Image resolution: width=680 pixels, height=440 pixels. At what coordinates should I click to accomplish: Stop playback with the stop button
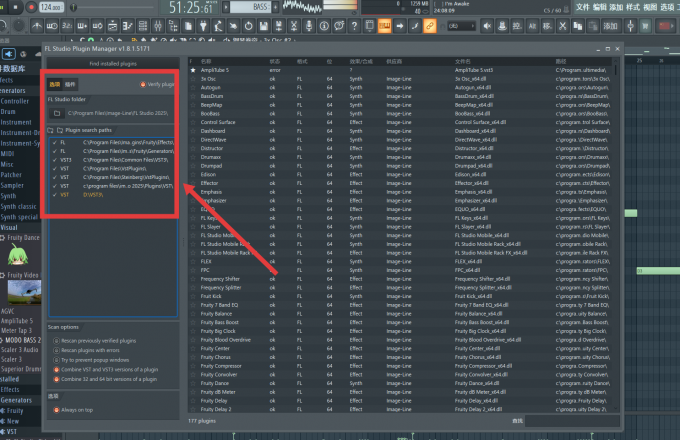[x=16, y=7]
